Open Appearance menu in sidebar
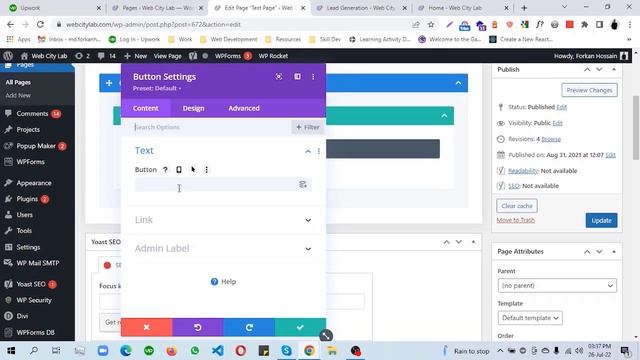 33,183
